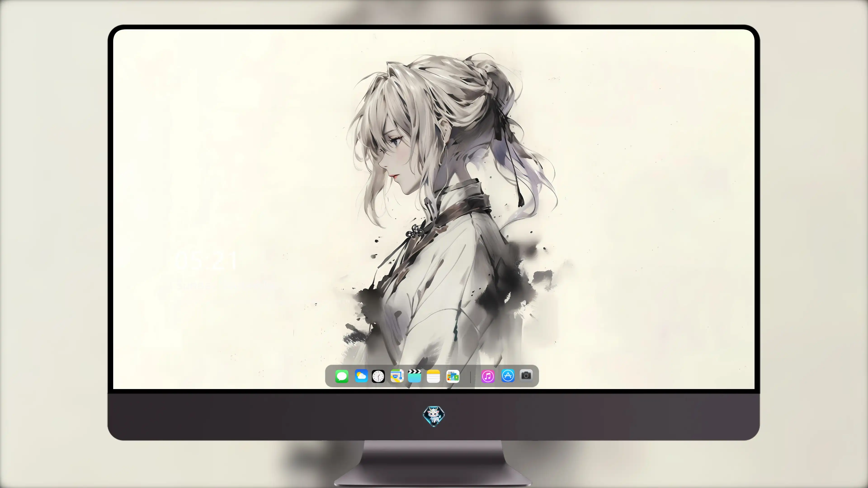Open the Camera icon in the dock
This screenshot has height=488, width=868.
(x=526, y=375)
